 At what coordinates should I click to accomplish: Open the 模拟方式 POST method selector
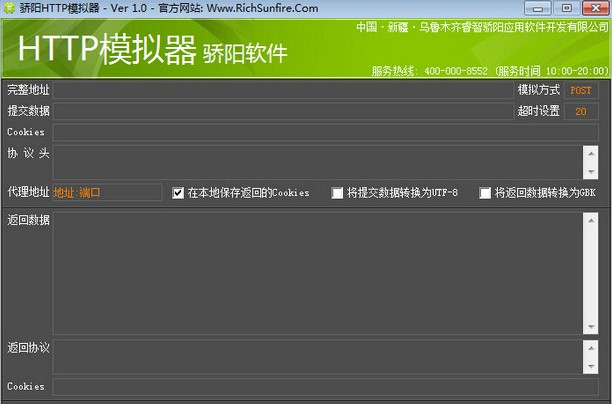581,91
